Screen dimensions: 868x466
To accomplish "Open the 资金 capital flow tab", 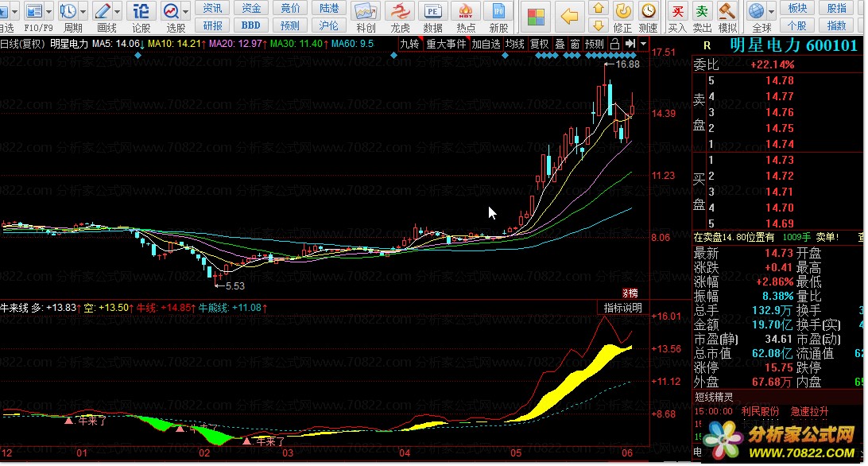I will tap(251, 8).
